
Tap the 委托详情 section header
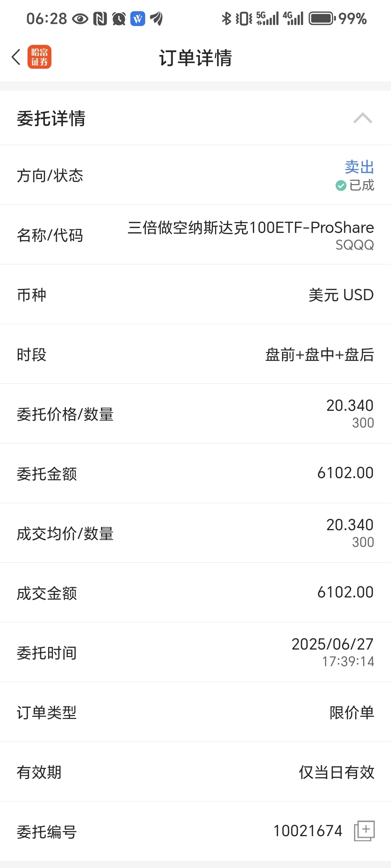(x=195, y=118)
